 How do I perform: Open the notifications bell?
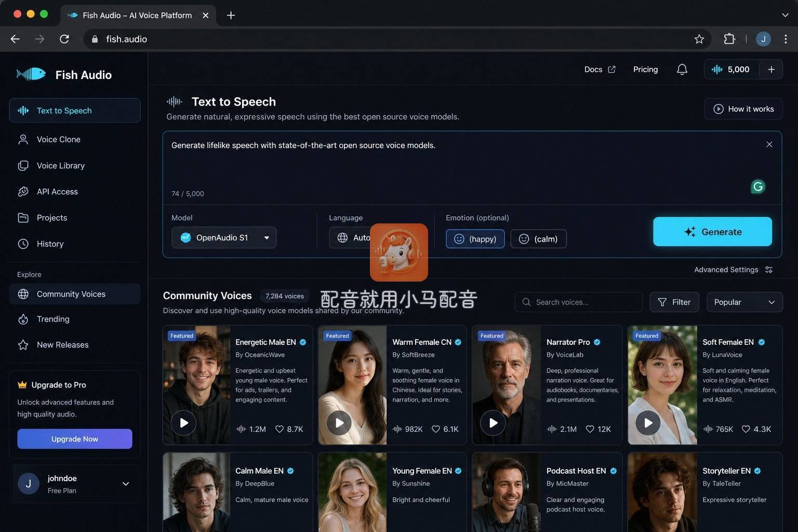(682, 70)
